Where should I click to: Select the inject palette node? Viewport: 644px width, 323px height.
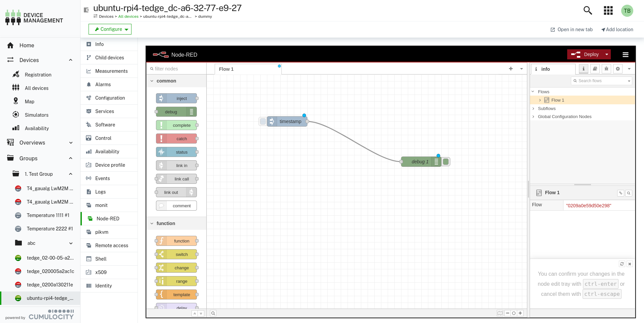(176, 98)
